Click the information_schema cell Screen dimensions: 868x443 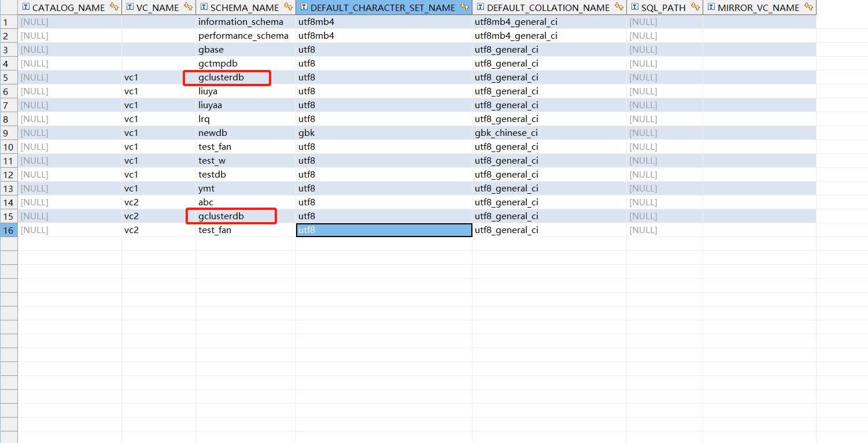click(246, 22)
